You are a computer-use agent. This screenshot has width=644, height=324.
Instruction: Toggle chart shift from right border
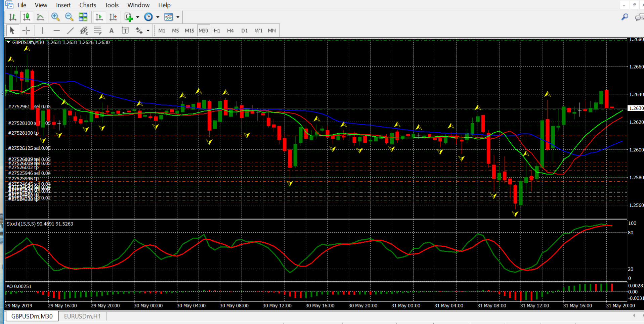(x=113, y=17)
